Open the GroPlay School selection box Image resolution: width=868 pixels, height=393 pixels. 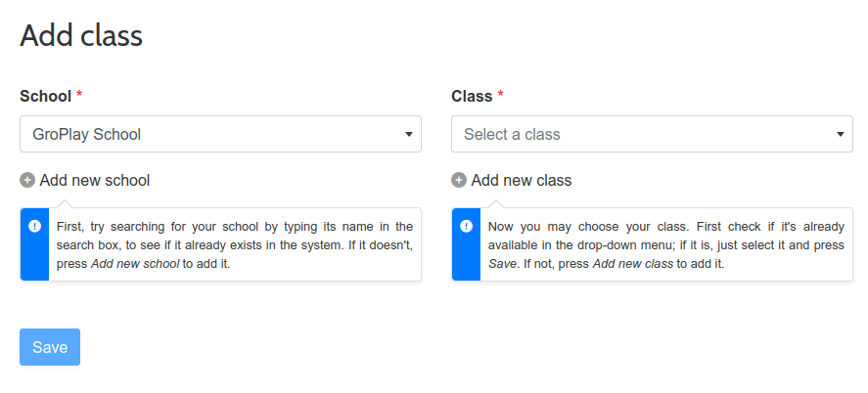220,134
